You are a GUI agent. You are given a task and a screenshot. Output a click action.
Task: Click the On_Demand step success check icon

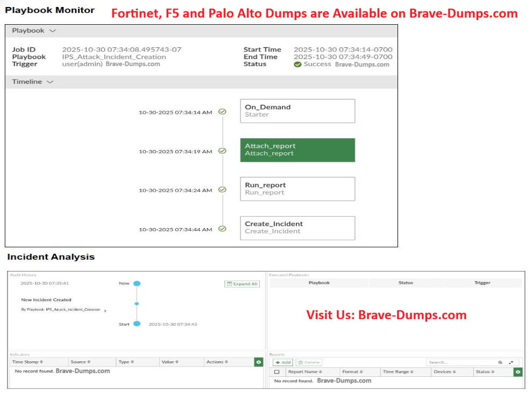click(222, 112)
